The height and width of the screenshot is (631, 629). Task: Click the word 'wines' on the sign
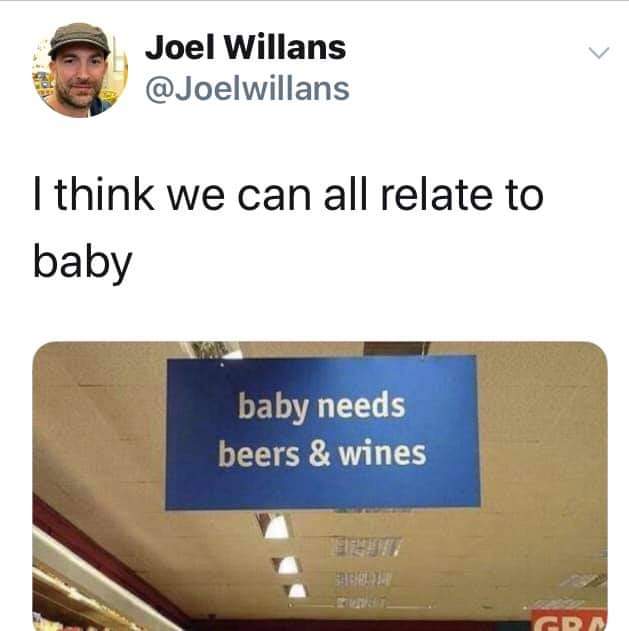click(382, 453)
